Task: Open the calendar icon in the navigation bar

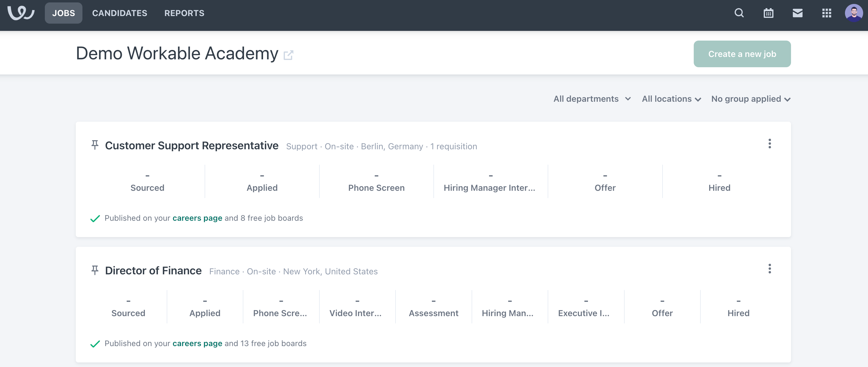Action: point(769,13)
